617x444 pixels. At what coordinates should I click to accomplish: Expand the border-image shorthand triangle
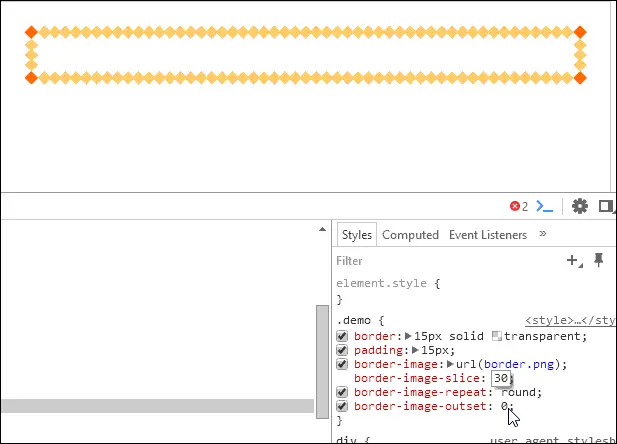[x=450, y=364]
